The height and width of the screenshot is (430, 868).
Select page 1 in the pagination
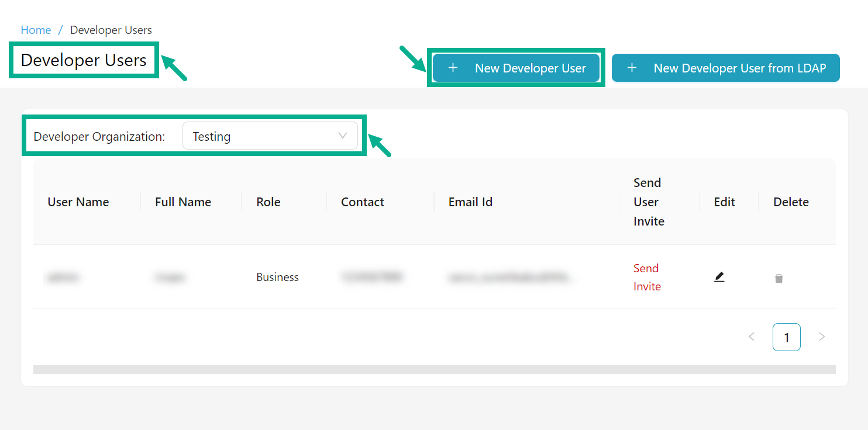[x=786, y=337]
